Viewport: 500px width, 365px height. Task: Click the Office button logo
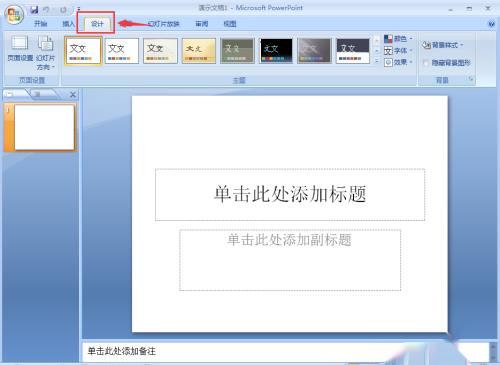14,15
